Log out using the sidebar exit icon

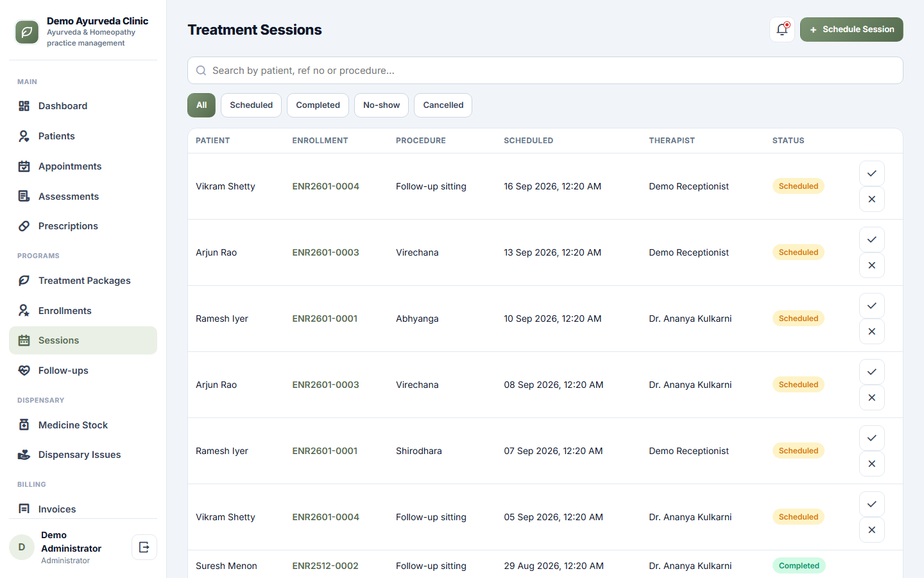144,547
